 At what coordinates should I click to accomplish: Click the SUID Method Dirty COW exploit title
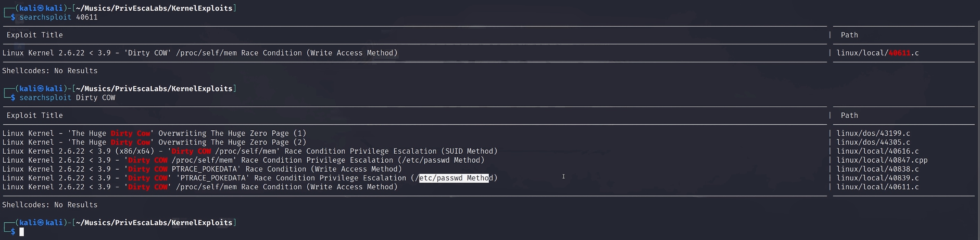(250, 151)
